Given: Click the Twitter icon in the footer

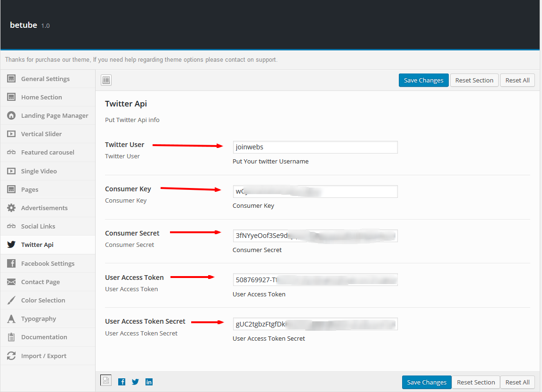Looking at the screenshot, I should pos(135,382).
